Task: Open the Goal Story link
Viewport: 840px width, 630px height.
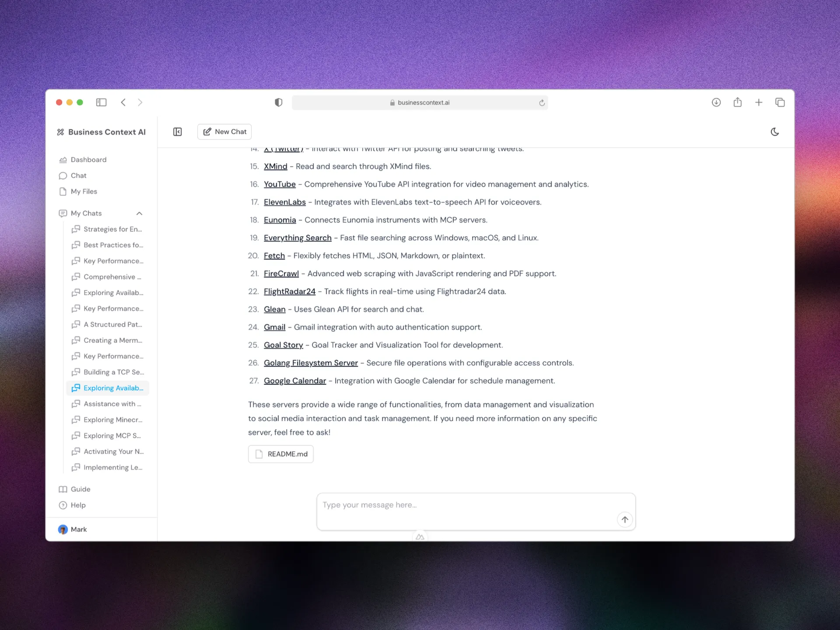Action: pyautogui.click(x=283, y=345)
